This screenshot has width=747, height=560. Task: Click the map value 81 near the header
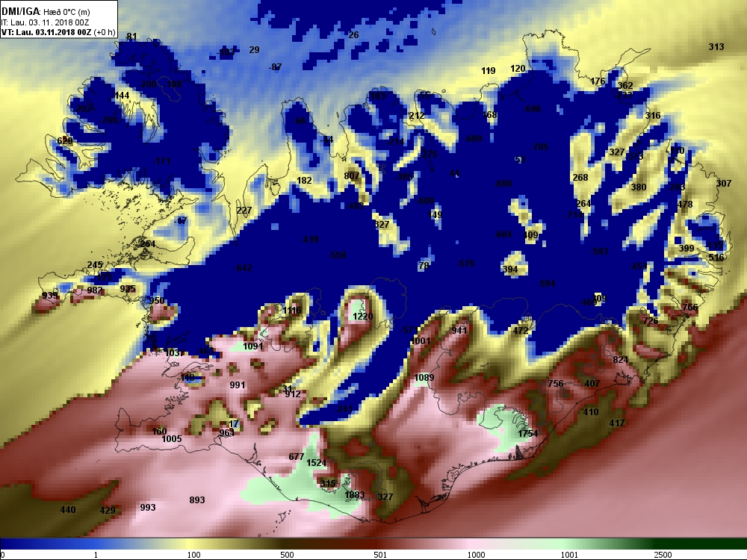[x=132, y=36]
